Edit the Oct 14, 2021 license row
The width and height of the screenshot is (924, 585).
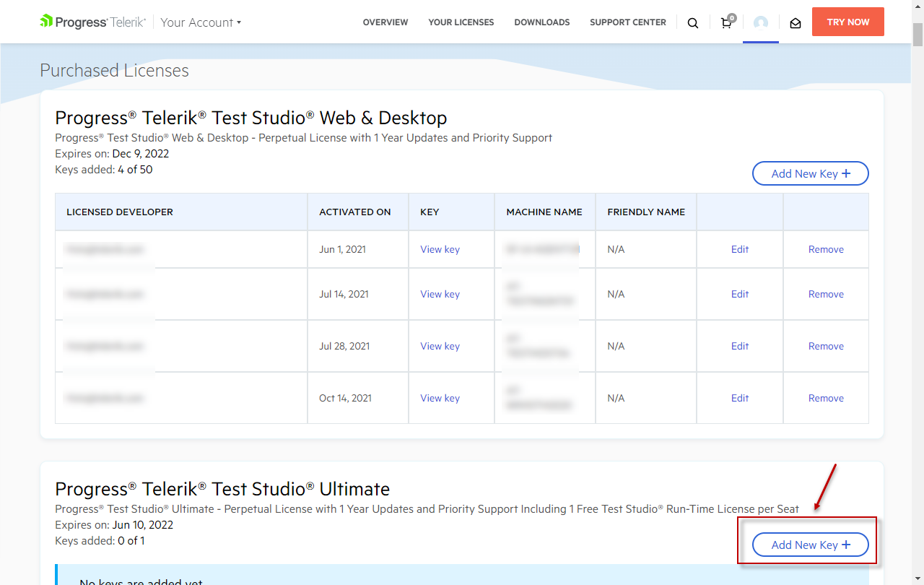pyautogui.click(x=740, y=398)
